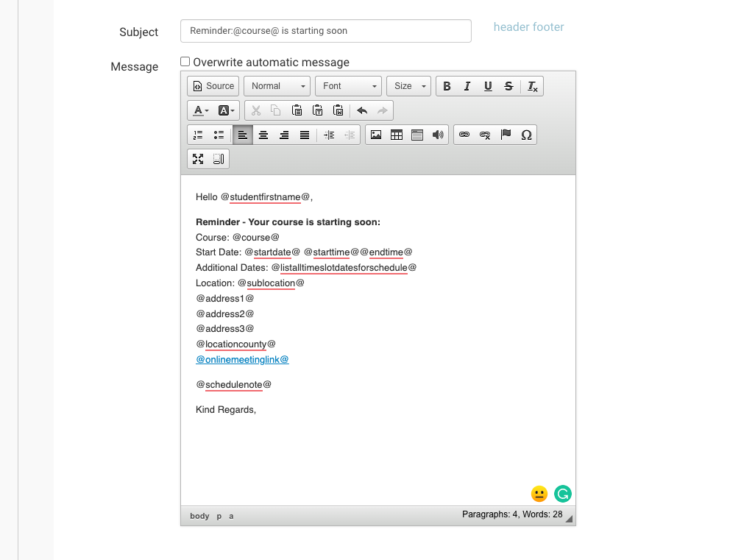Open the Normal paragraph format dropdown
This screenshot has width=755, height=560.
(x=277, y=86)
